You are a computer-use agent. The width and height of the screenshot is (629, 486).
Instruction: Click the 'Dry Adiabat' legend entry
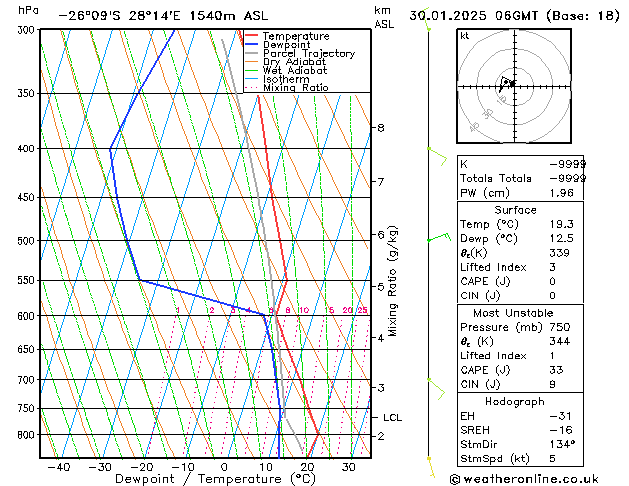click(x=294, y=62)
